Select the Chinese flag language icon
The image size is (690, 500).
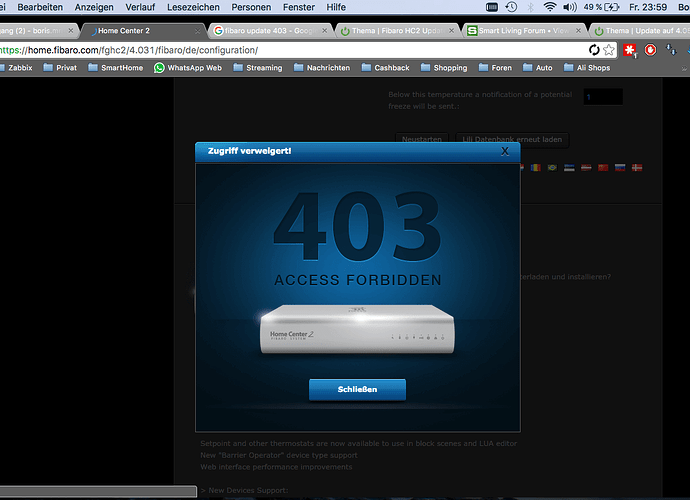pyautogui.click(x=602, y=167)
